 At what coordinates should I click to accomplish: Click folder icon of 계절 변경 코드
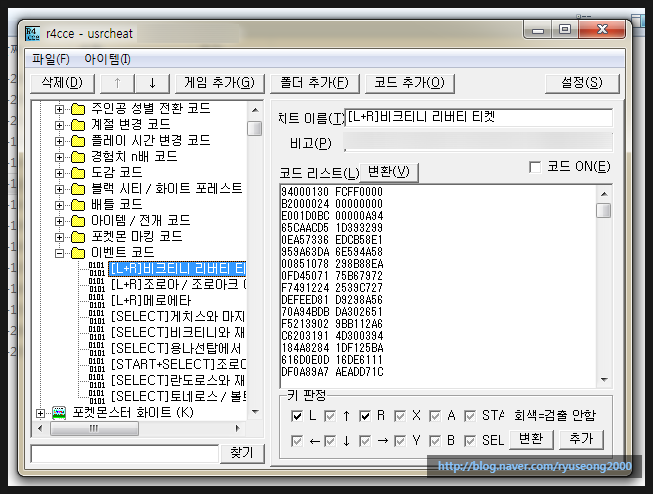tap(78, 125)
